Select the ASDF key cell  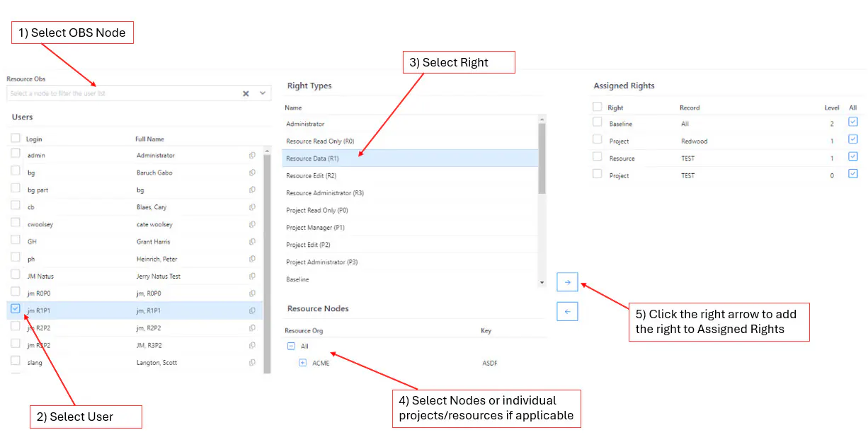click(x=489, y=363)
